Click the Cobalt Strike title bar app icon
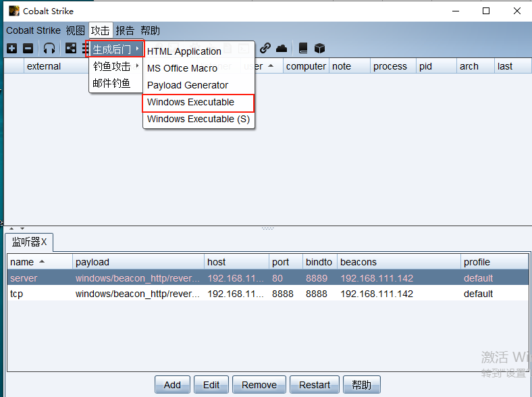The width and height of the screenshot is (532, 397). [14, 11]
